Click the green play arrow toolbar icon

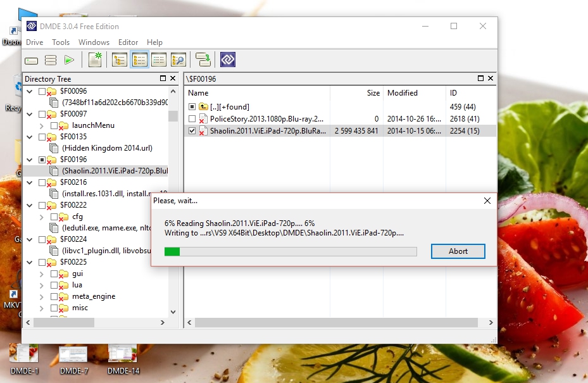coord(69,60)
